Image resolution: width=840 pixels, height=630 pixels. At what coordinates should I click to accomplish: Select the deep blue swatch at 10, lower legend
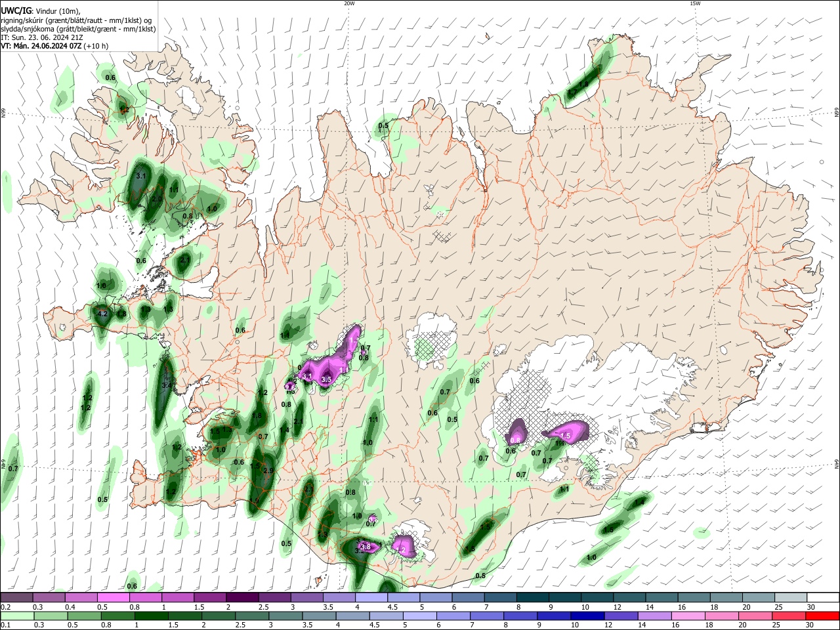click(x=588, y=616)
